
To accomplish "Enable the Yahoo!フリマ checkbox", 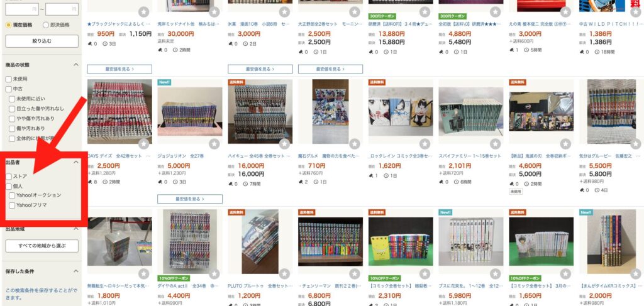I will (12, 205).
